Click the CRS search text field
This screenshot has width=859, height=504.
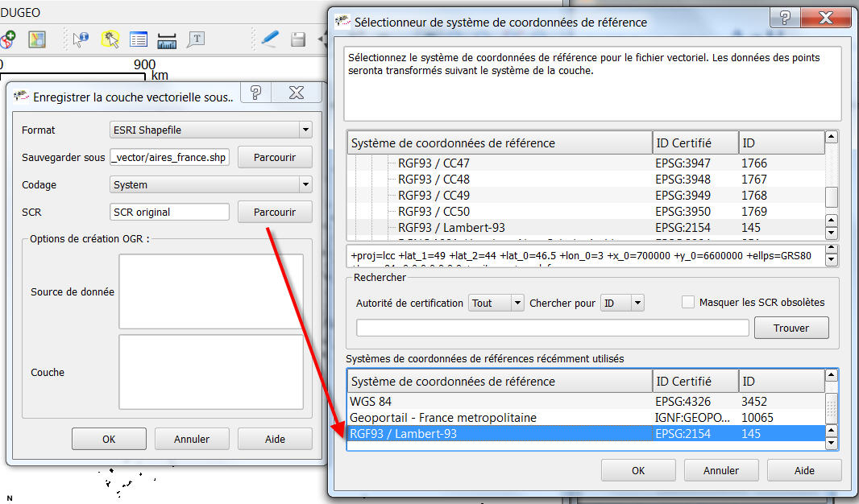coord(552,328)
